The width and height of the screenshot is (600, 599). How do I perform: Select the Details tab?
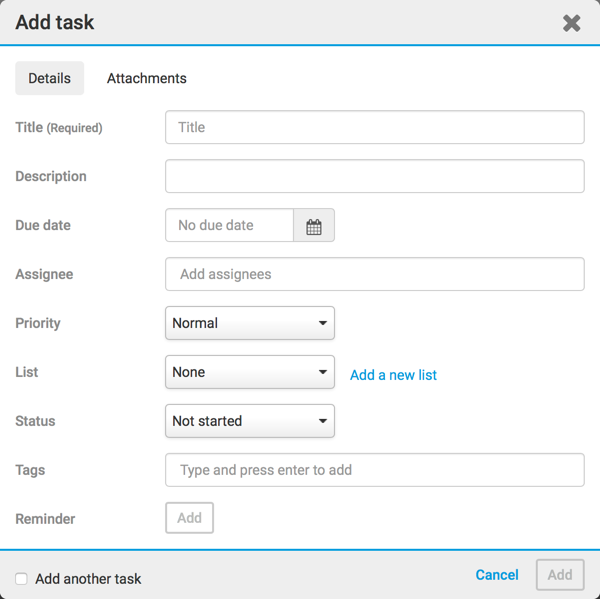pyautogui.click(x=49, y=78)
